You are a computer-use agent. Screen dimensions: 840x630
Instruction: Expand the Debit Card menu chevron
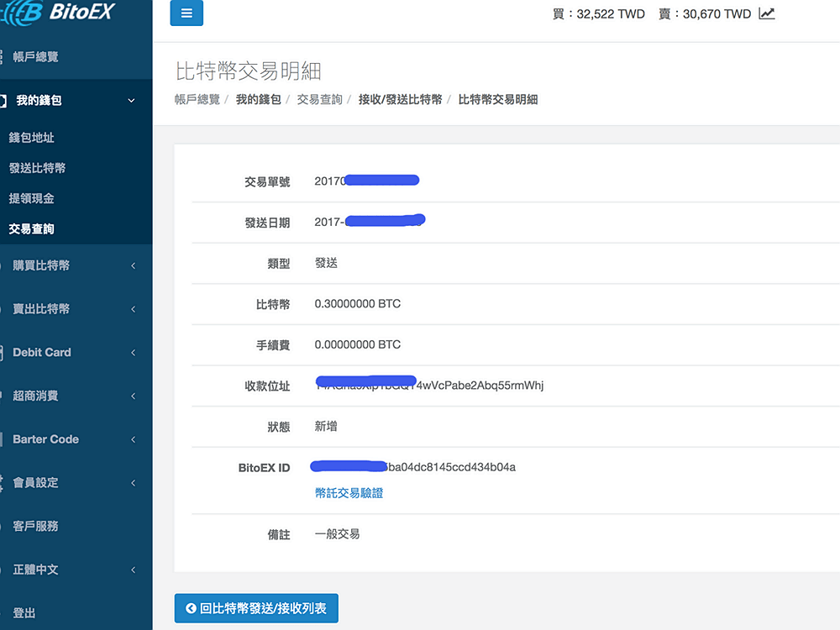click(133, 353)
